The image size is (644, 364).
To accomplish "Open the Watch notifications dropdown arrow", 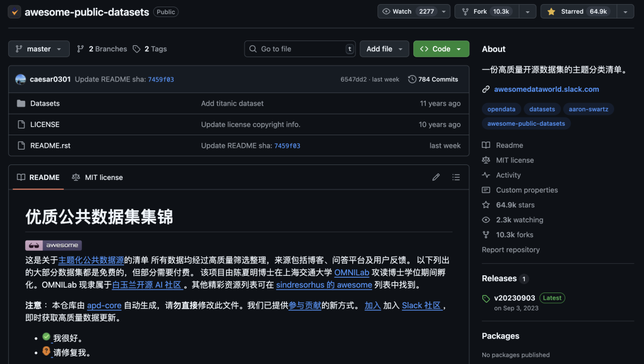I will click(x=444, y=11).
